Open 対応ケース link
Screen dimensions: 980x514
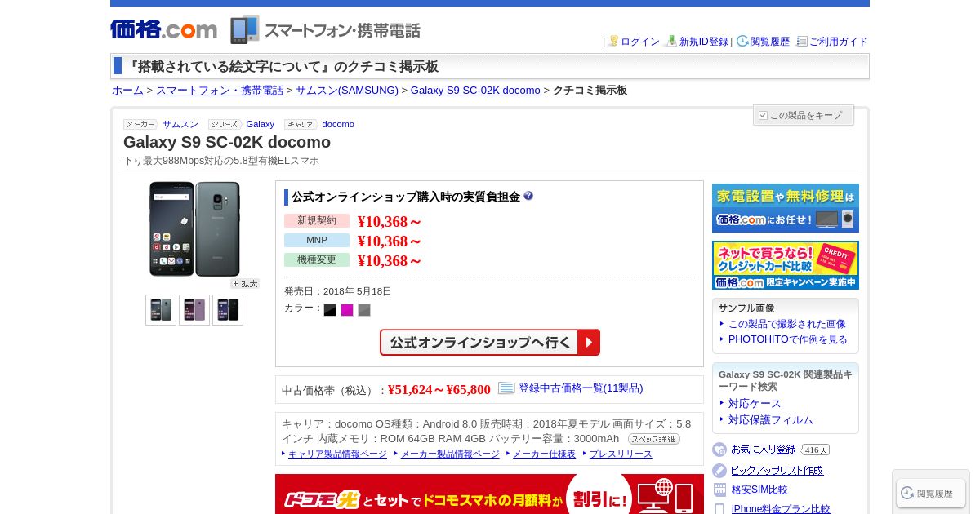pos(755,404)
